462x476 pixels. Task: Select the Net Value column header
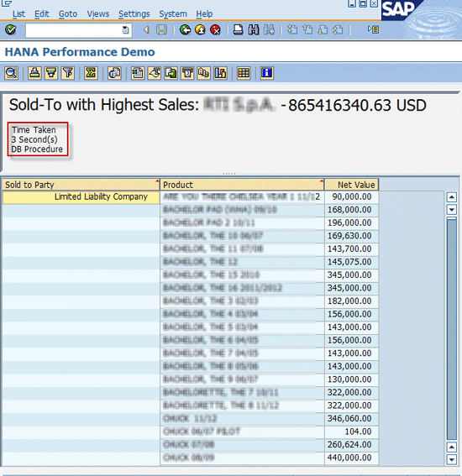(352, 185)
